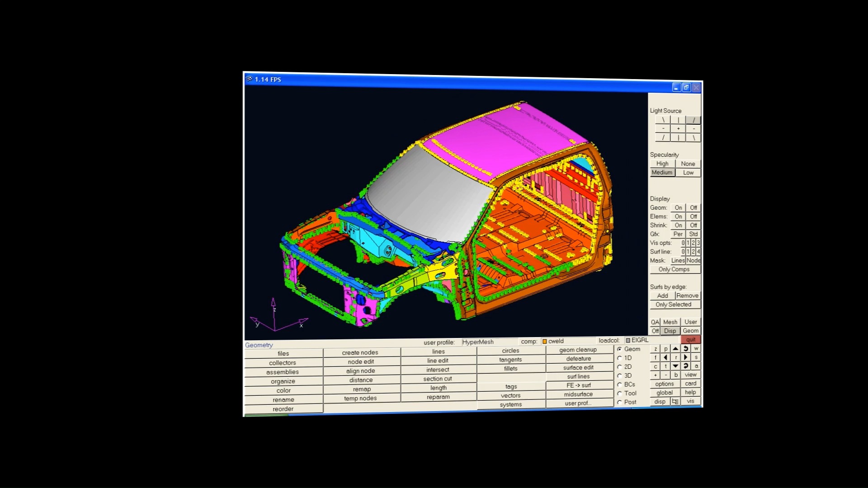Rotate view down with the down arrow
Image resolution: width=868 pixels, height=488 pixels.
tap(675, 366)
